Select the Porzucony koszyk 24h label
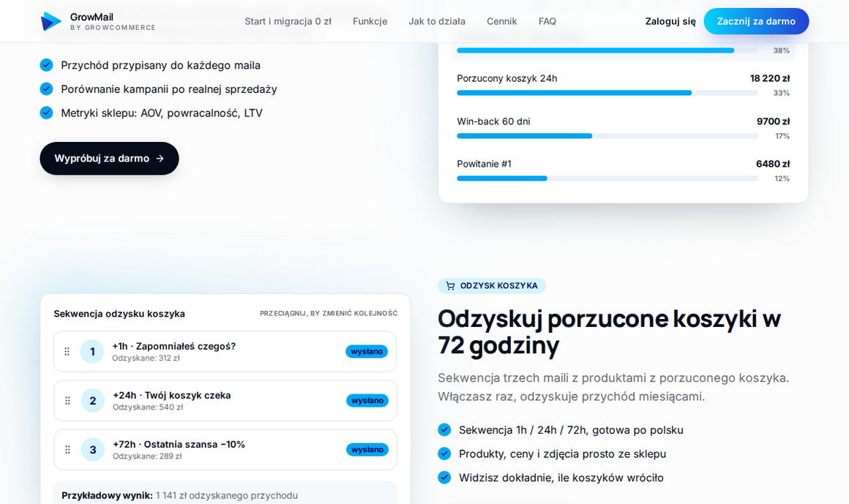849x504 pixels. tap(506, 78)
